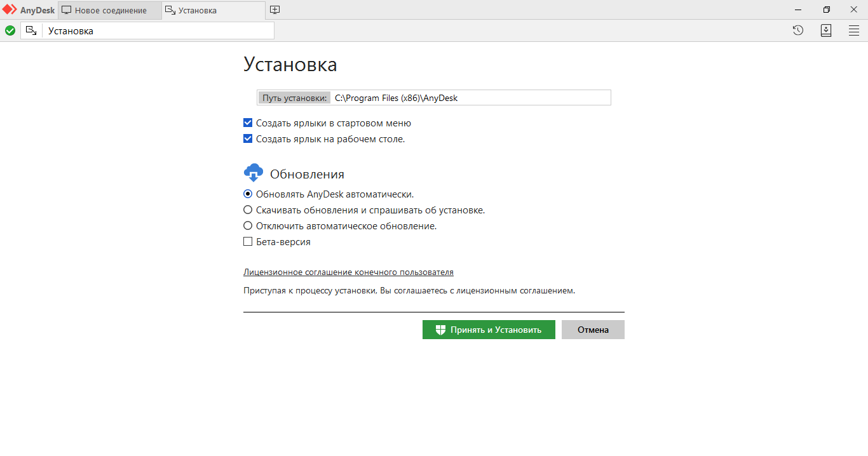Viewport: 868px width, 456px height.
Task: Click the blue cloud updates icon
Action: tap(253, 173)
